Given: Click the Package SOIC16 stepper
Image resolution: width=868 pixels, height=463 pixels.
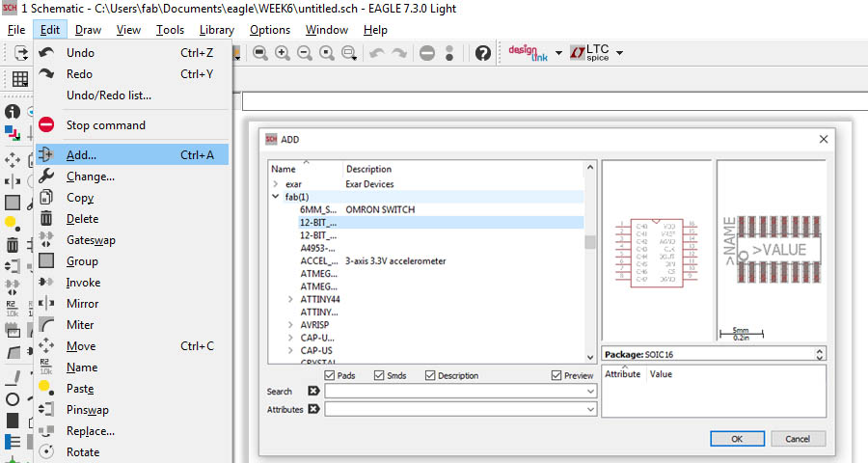Looking at the screenshot, I should [x=819, y=354].
